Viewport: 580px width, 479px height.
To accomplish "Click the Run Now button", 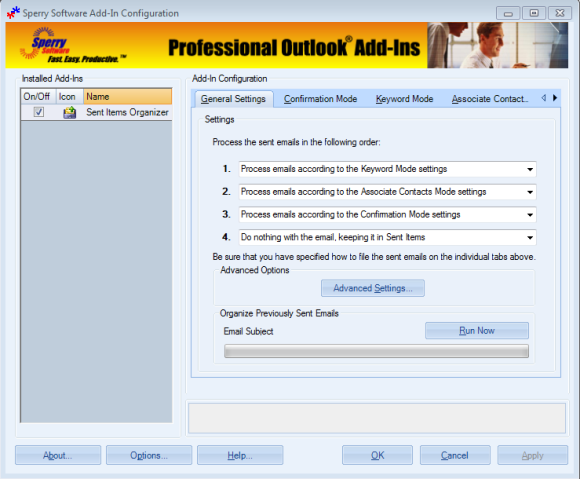I will 477,331.
